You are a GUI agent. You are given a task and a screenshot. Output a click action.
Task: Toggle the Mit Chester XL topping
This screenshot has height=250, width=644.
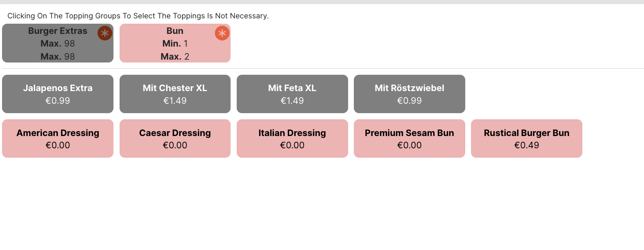(x=175, y=94)
